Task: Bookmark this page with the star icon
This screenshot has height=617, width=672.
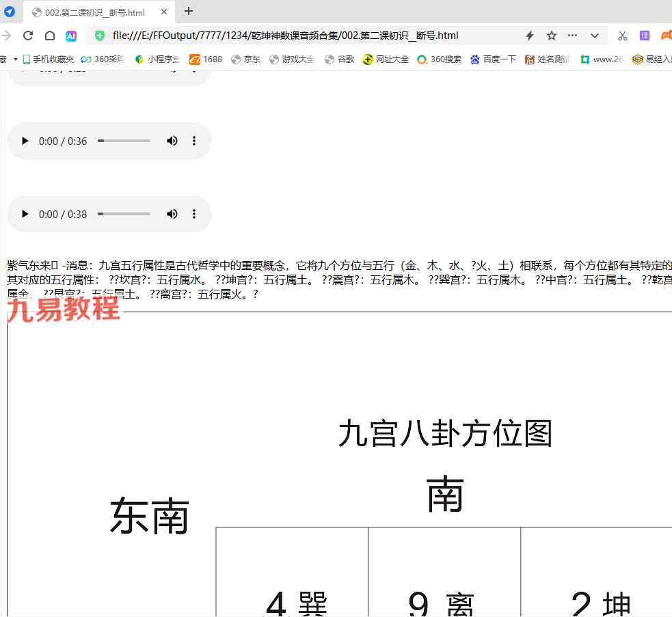Action: click(x=551, y=36)
